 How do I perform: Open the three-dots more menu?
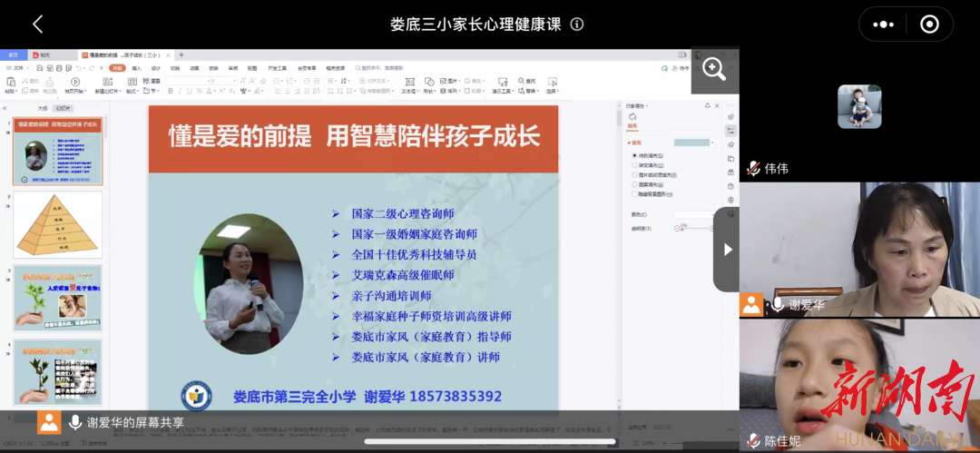pos(883,25)
